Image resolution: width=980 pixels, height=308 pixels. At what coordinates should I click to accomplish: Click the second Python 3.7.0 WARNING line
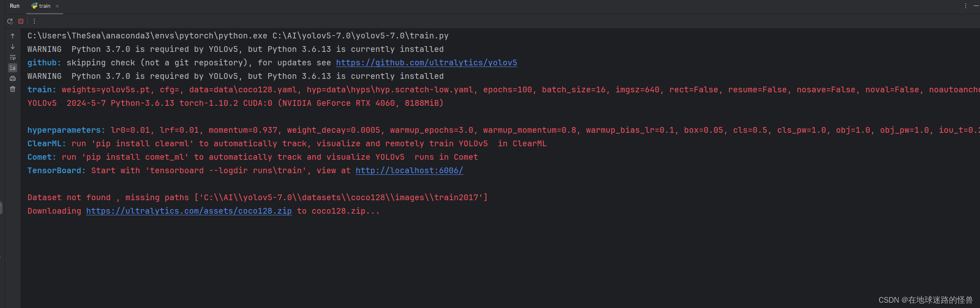tap(236, 76)
